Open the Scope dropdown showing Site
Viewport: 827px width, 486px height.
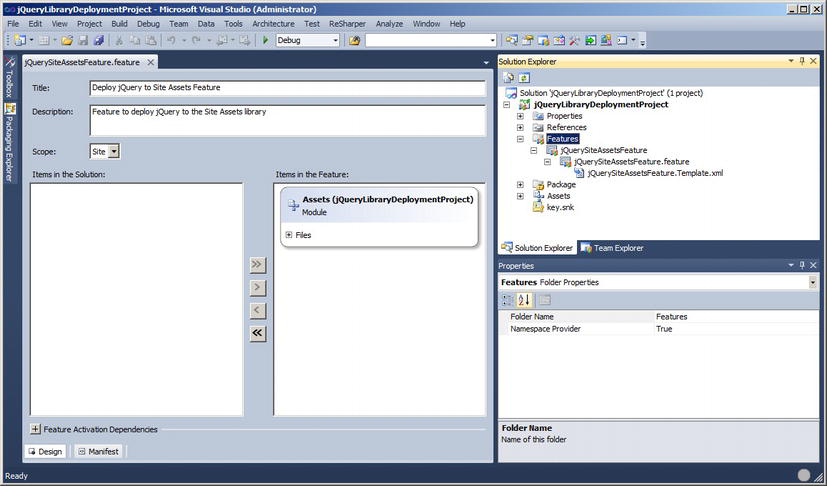tap(114, 151)
